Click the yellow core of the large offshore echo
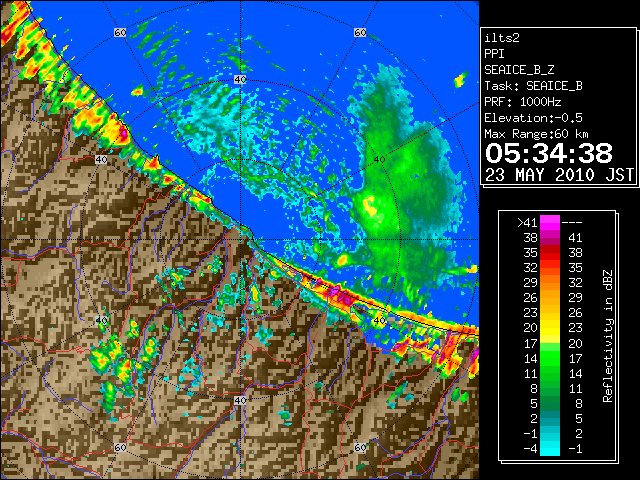This screenshot has width=640, height=480. coord(370,206)
